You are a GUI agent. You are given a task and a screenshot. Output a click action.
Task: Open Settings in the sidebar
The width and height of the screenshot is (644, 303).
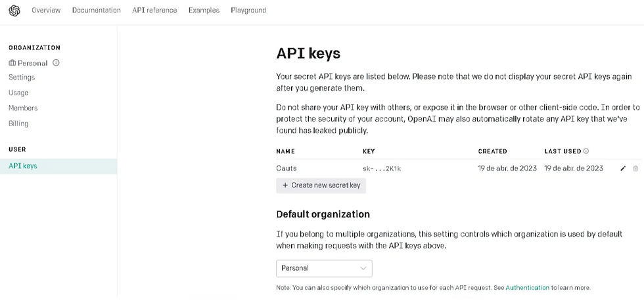pyautogui.click(x=22, y=77)
